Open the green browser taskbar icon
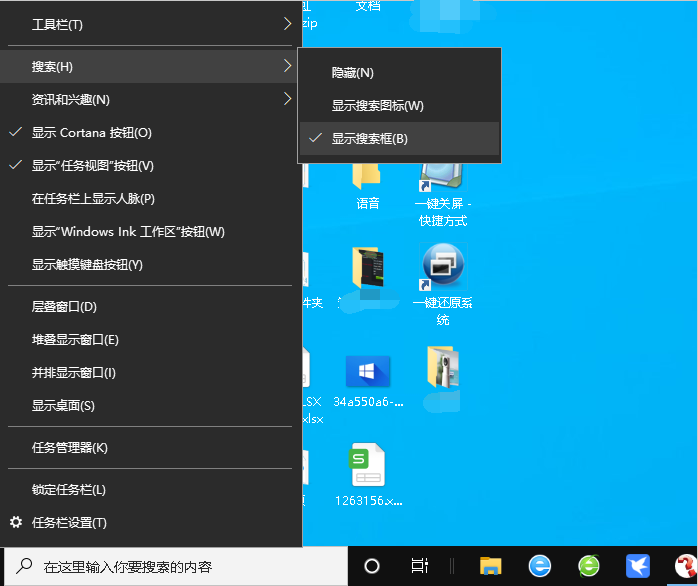Screen dimensions: 698x586 [589, 566]
